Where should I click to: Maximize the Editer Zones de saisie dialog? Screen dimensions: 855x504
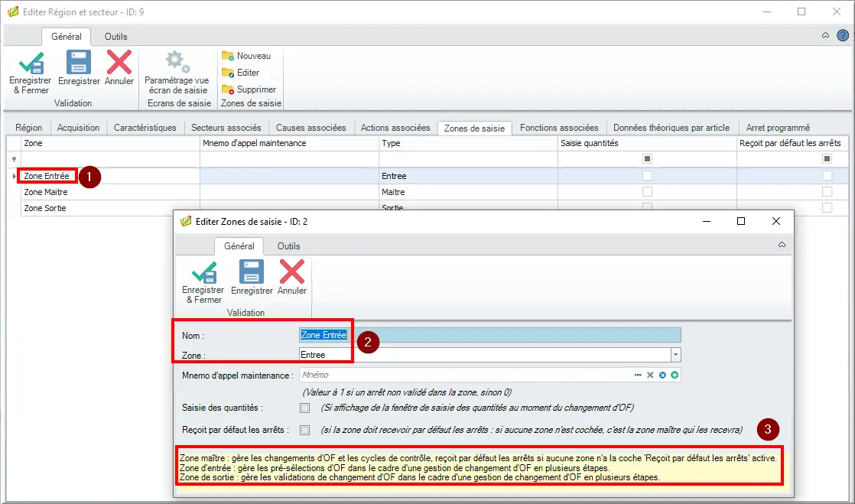[741, 221]
